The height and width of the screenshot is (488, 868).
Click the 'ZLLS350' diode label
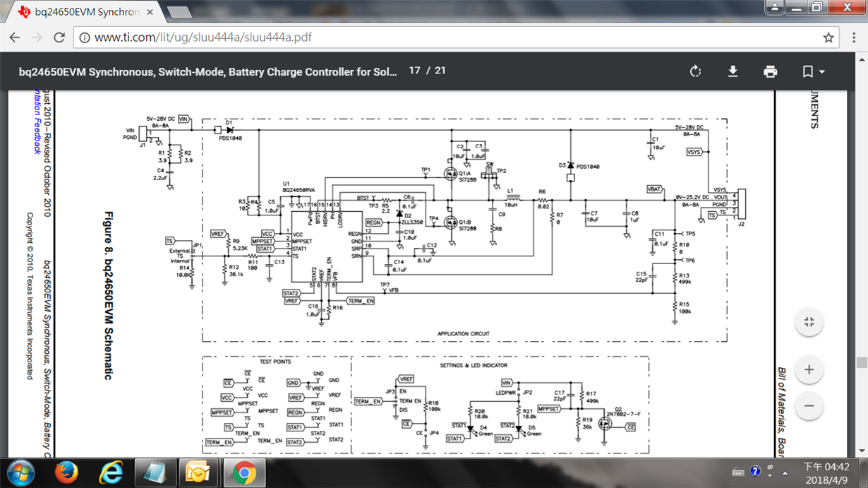[x=412, y=222]
